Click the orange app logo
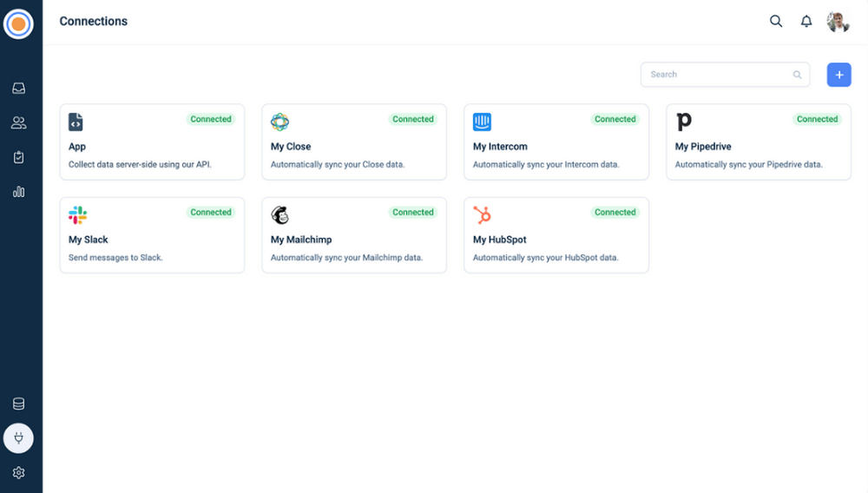 (18, 23)
